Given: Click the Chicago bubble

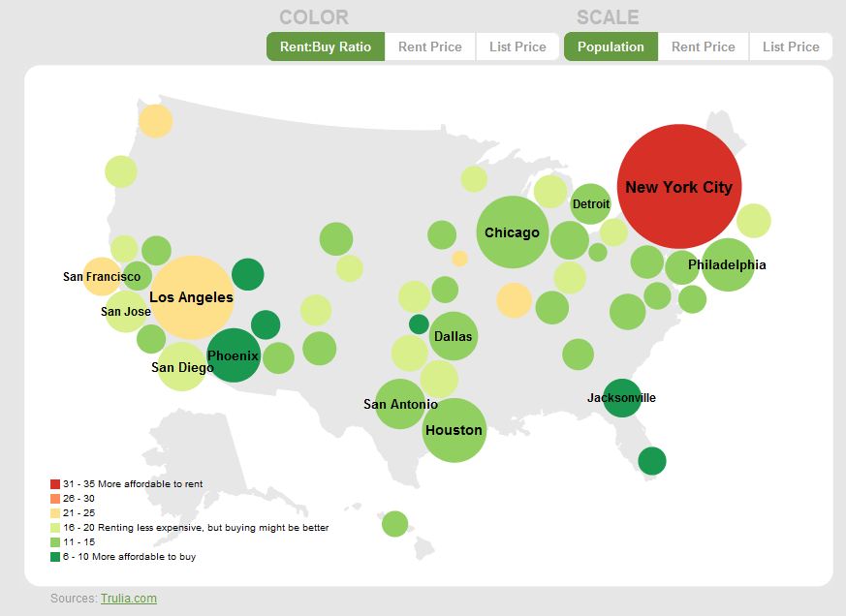Looking at the screenshot, I should pyautogui.click(x=513, y=232).
